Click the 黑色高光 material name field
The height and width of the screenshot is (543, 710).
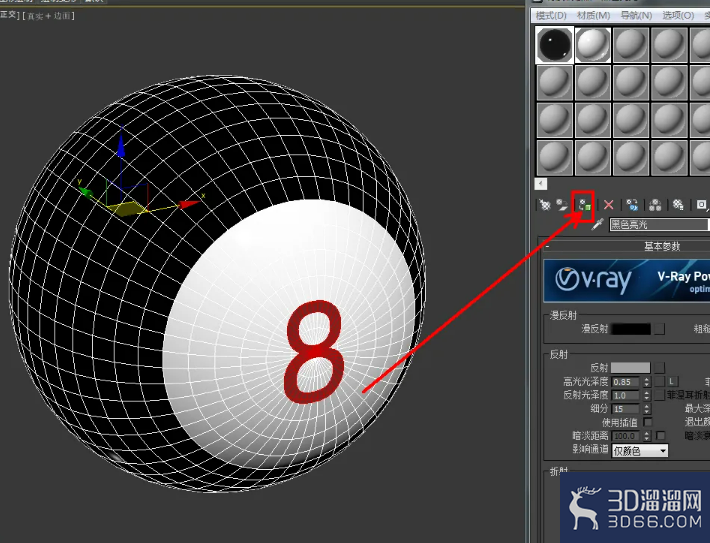[x=659, y=224]
